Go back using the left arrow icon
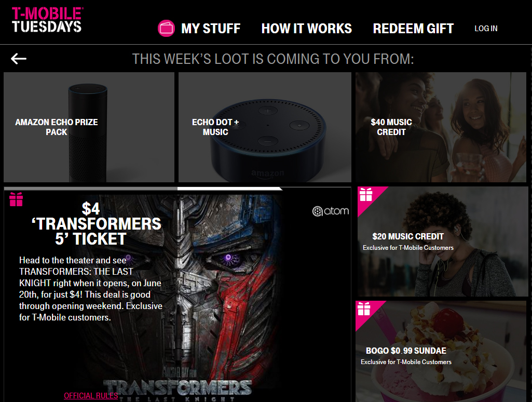The height and width of the screenshot is (402, 532). point(19,59)
